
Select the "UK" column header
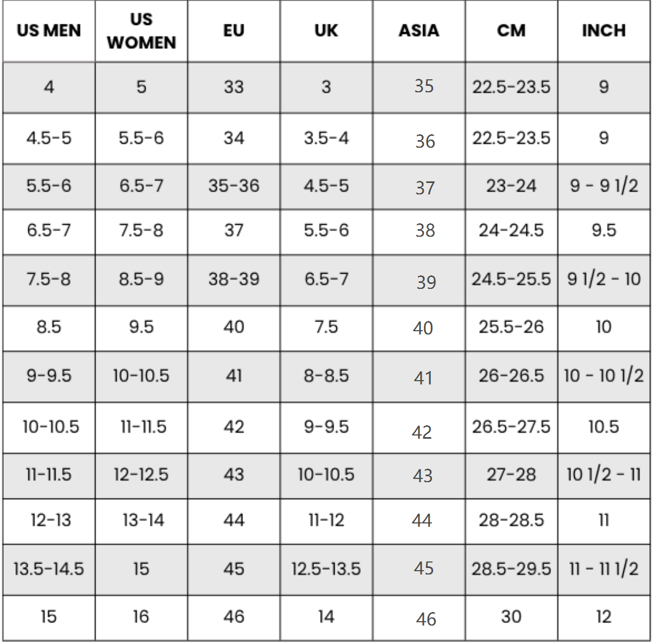coord(326,31)
